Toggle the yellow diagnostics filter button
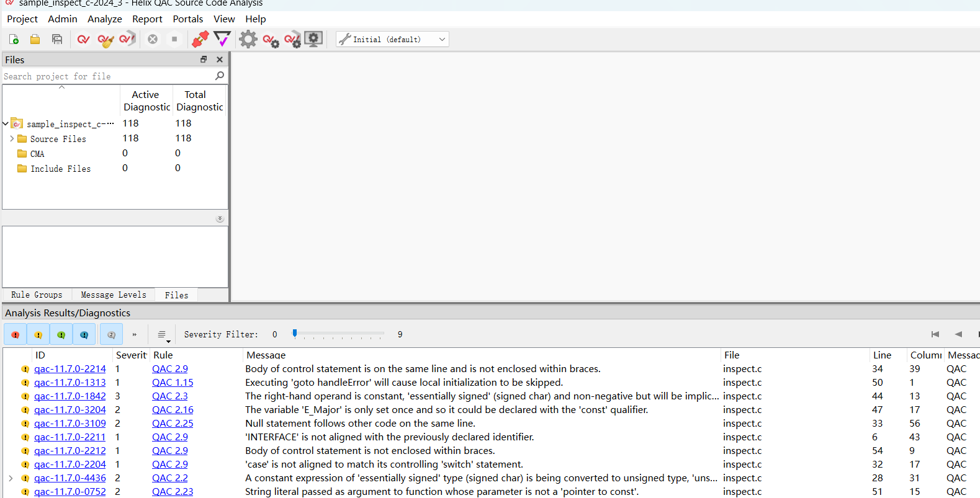 (38, 334)
